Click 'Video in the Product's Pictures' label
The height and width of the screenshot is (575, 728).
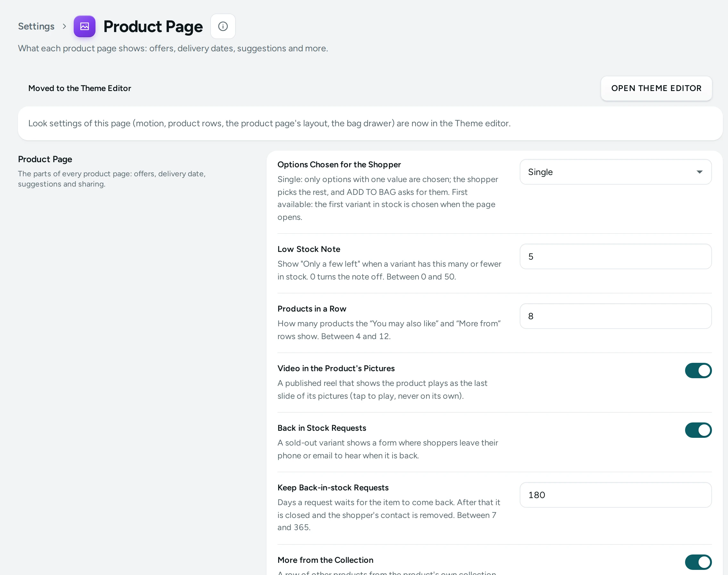(x=336, y=368)
